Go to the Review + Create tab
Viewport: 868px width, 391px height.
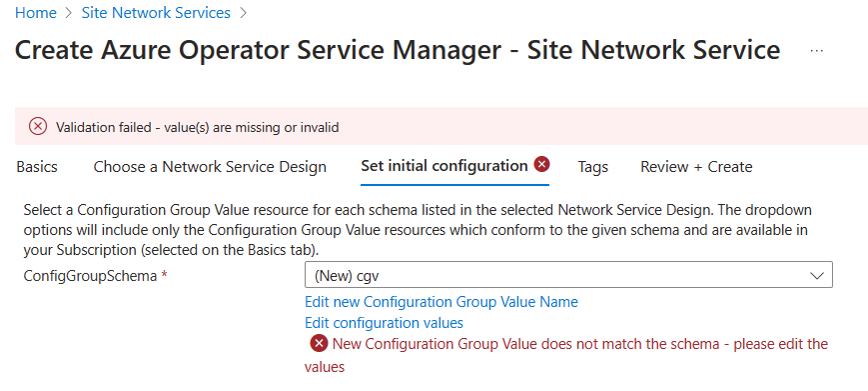tap(696, 167)
